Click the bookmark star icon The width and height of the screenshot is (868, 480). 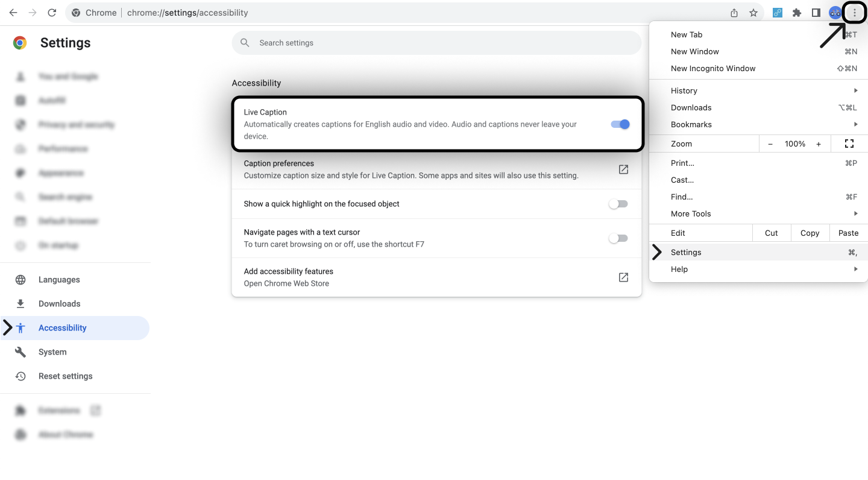coord(753,13)
